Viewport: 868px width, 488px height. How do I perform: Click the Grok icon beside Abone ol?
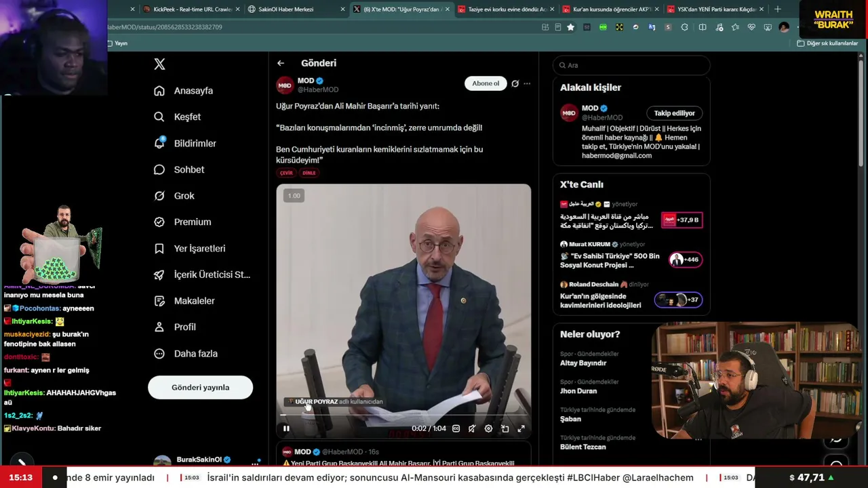pyautogui.click(x=515, y=83)
